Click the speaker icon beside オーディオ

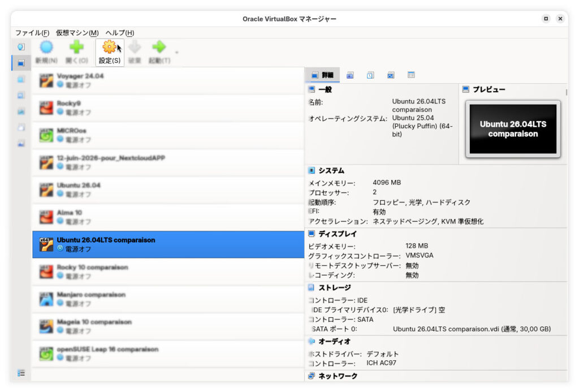312,342
